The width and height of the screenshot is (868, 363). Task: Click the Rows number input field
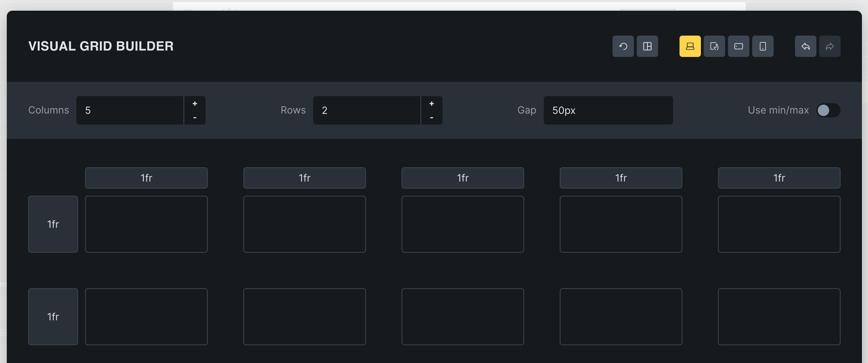point(367,110)
